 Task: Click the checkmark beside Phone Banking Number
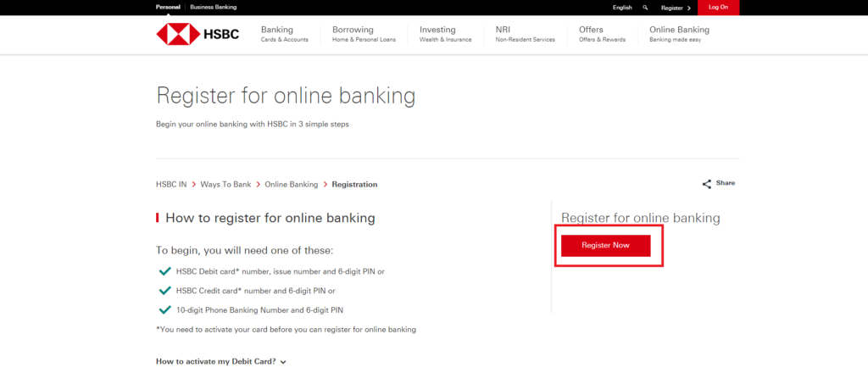point(165,309)
